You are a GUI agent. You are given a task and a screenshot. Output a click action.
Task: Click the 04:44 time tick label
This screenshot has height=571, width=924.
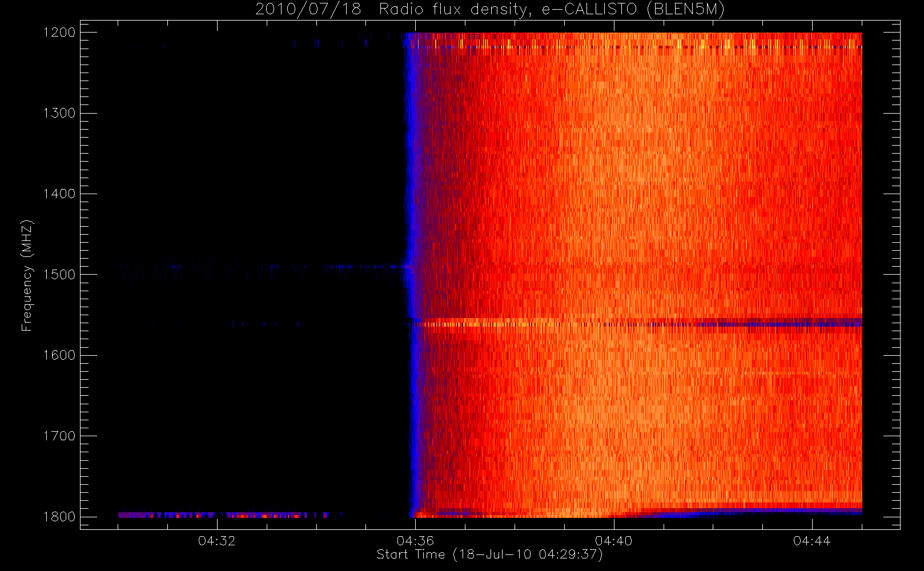[x=812, y=541]
